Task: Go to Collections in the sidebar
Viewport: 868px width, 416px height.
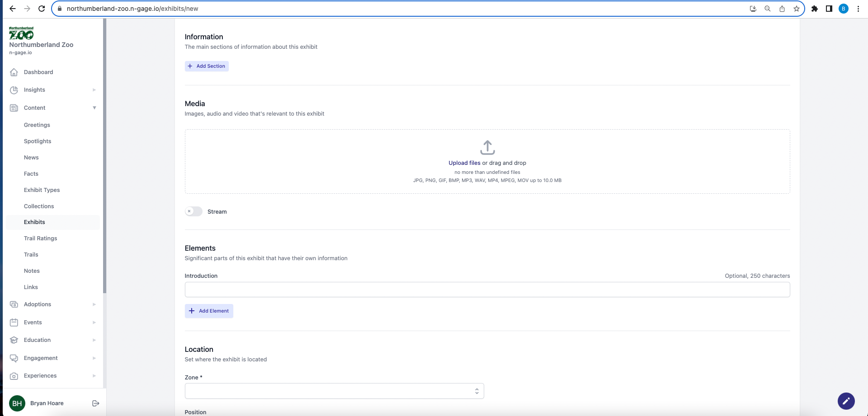Action: [x=39, y=206]
